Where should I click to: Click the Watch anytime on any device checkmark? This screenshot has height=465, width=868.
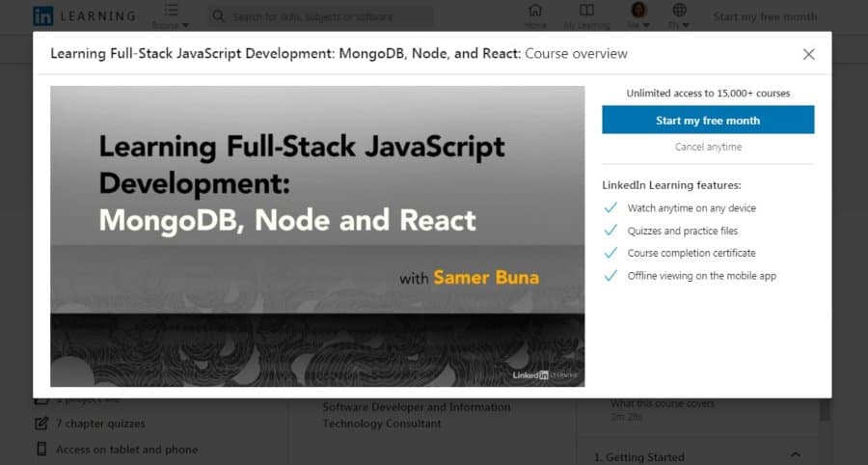610,207
